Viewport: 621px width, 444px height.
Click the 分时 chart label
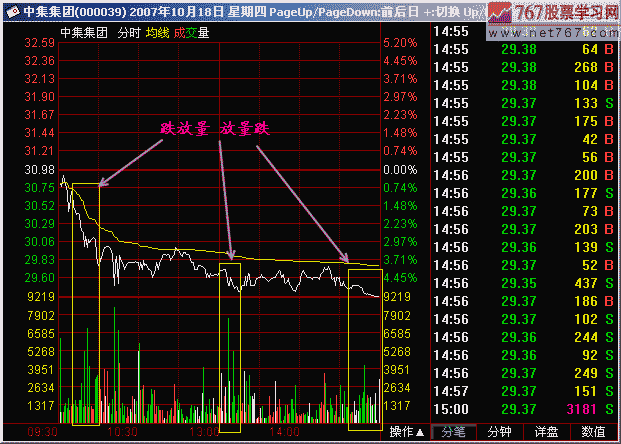coord(128,33)
